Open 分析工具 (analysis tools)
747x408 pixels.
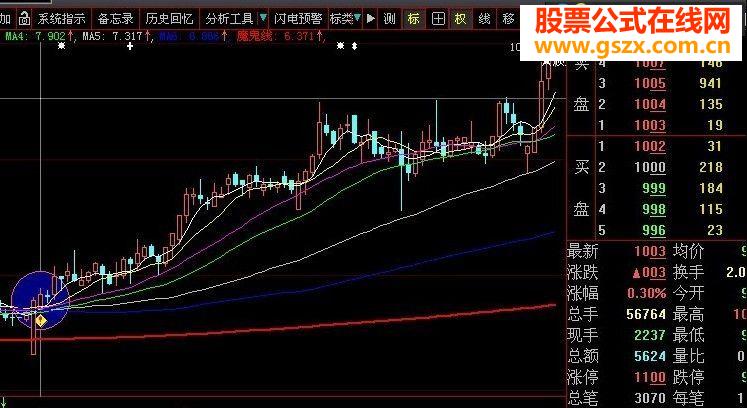(229, 19)
